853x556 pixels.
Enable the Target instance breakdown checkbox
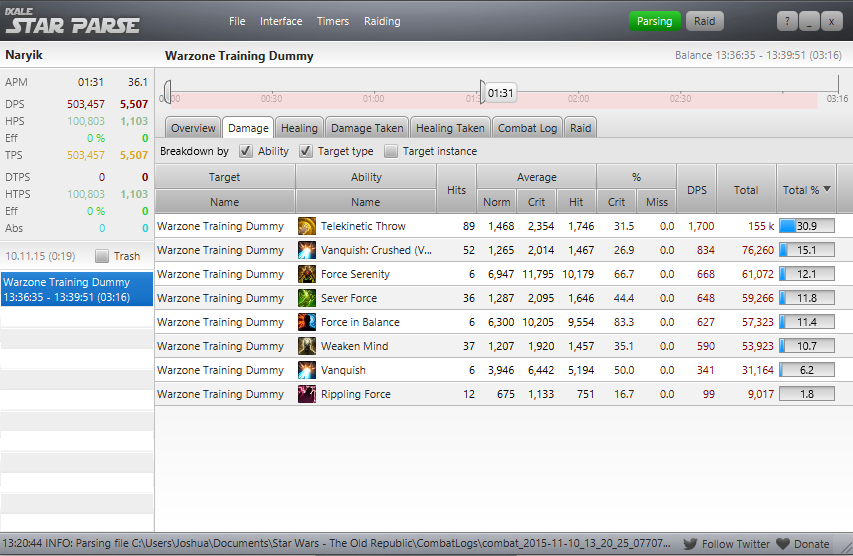pos(391,151)
